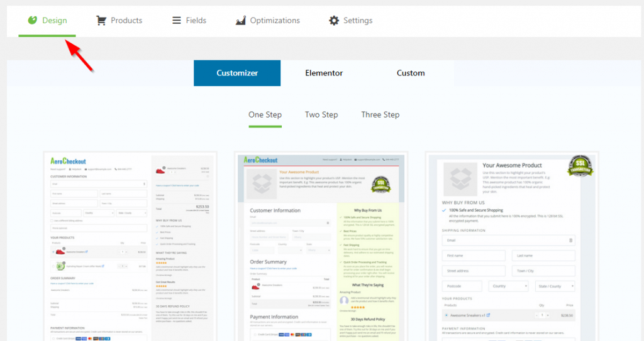Expand Country dropdown in third template
Screen dimensions: 644x341
pyautogui.click(x=509, y=286)
